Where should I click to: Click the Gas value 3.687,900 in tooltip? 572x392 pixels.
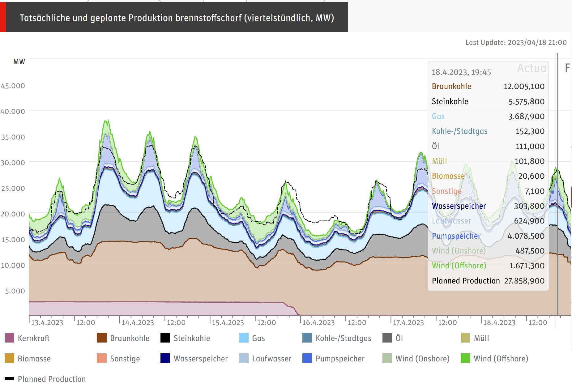pos(527,116)
